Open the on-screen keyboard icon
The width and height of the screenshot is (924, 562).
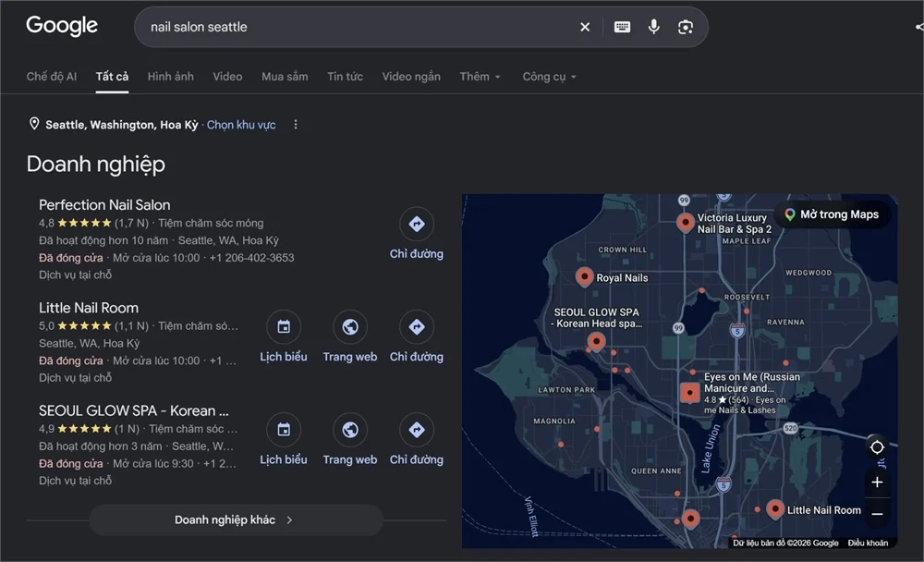point(622,27)
